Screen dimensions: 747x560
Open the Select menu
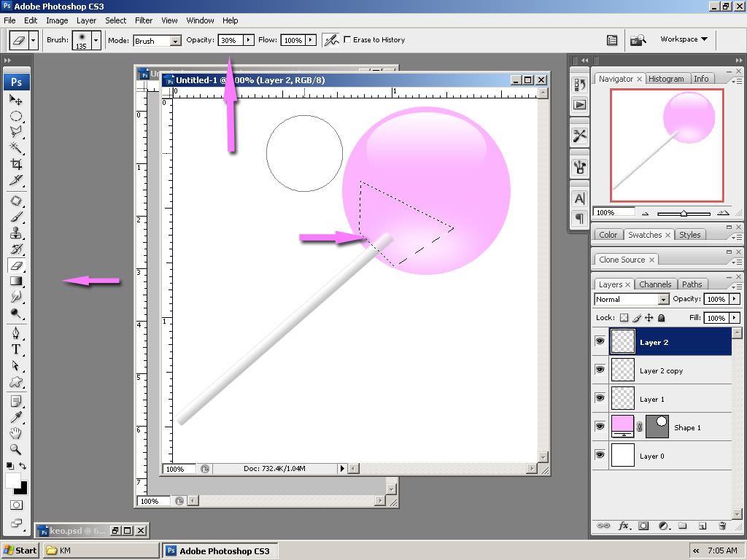pyautogui.click(x=116, y=20)
